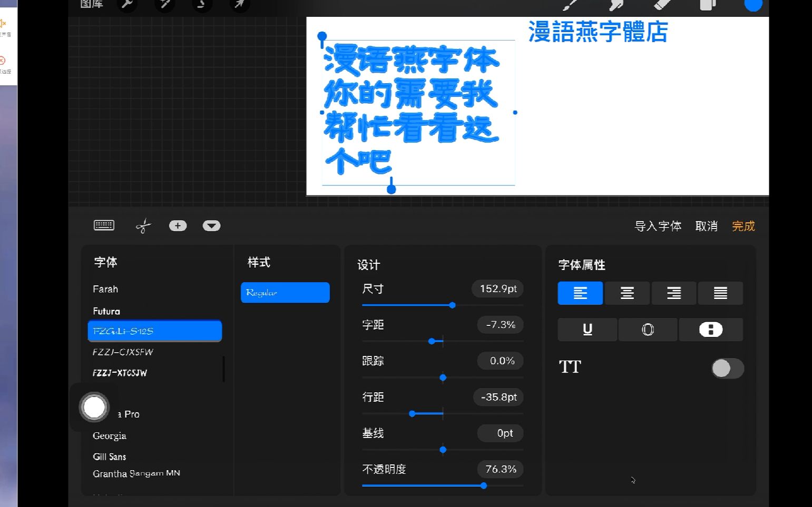Click the 漫語燕字體店 text on canvas
Viewport: 812px width, 507px height.
(x=598, y=32)
